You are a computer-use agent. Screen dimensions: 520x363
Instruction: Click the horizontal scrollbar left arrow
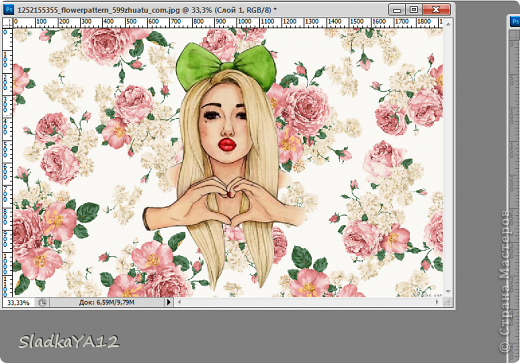click(x=179, y=302)
